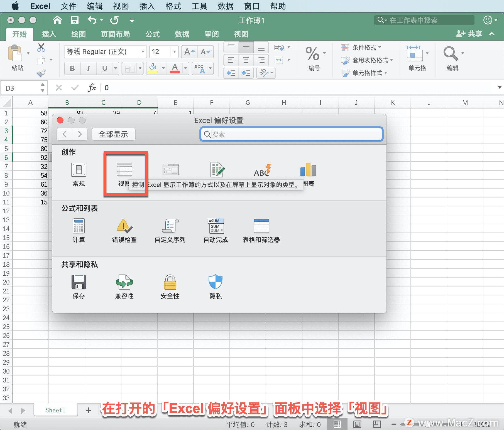Increase indent using ribbon icon
The height and width of the screenshot is (430, 504).
[246, 73]
